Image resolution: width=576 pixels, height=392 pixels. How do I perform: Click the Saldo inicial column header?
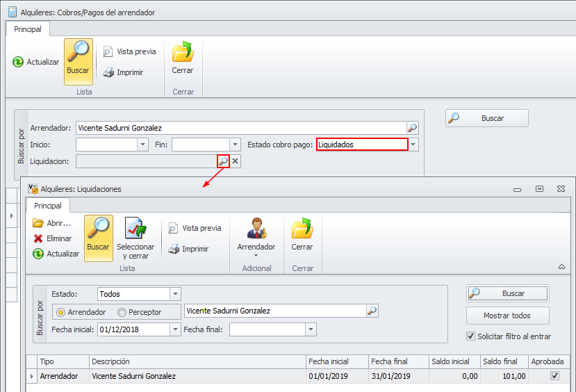pyautogui.click(x=454, y=361)
